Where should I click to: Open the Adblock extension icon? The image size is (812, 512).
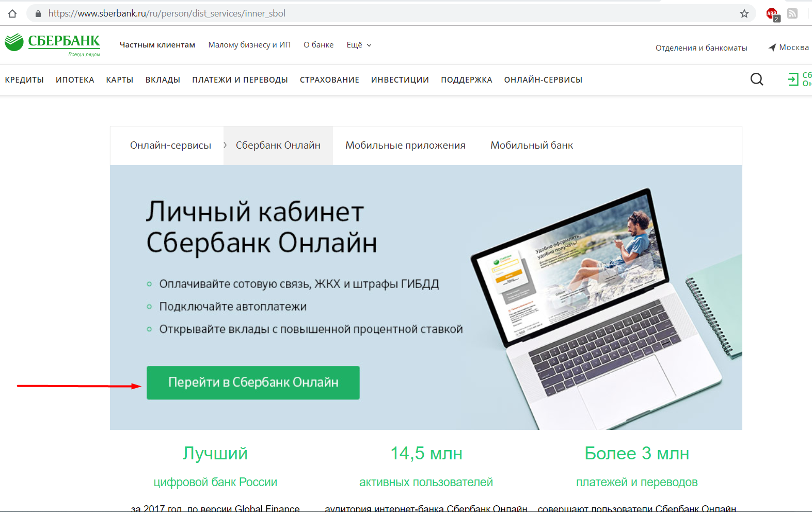tap(772, 14)
